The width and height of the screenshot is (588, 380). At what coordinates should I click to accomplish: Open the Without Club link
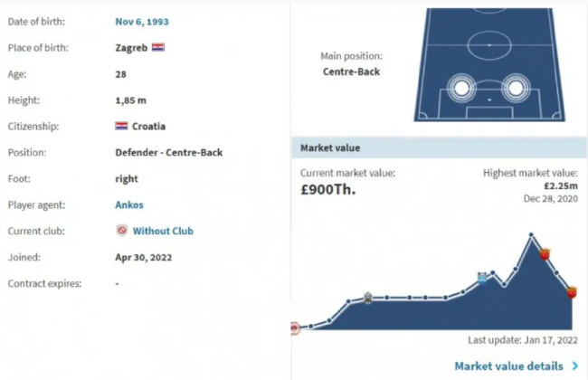[x=163, y=231]
